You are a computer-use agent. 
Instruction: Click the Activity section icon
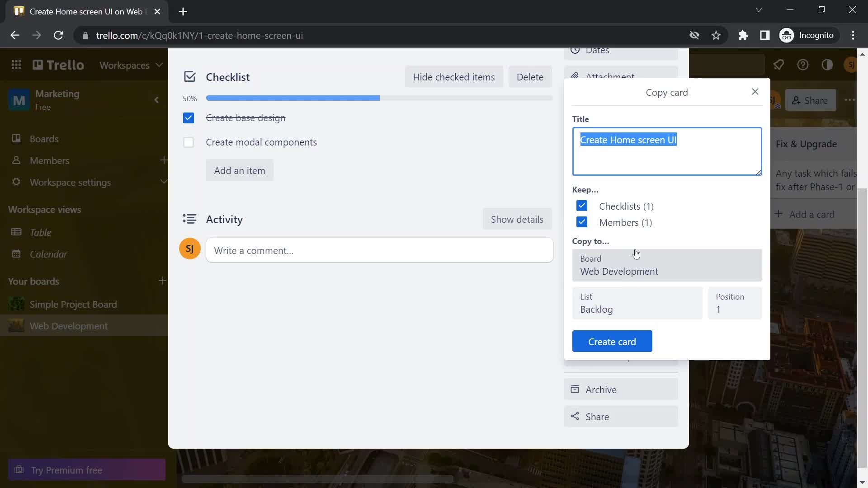point(189,219)
